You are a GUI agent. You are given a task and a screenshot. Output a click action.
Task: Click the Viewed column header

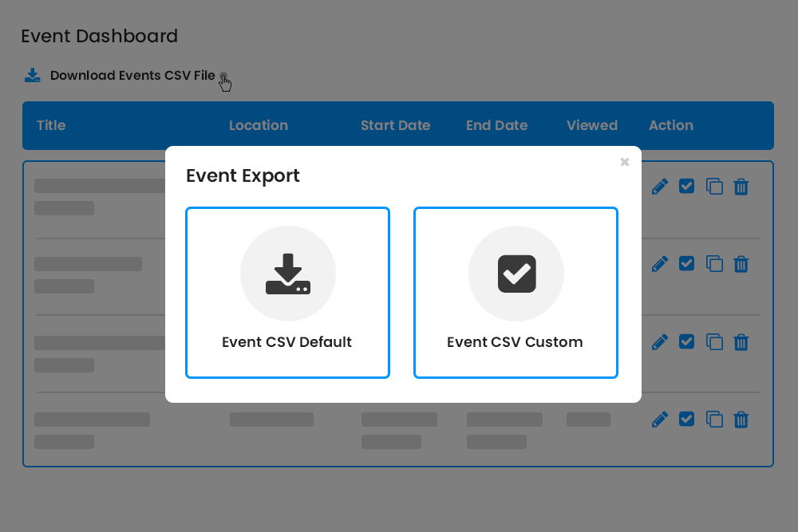point(591,125)
